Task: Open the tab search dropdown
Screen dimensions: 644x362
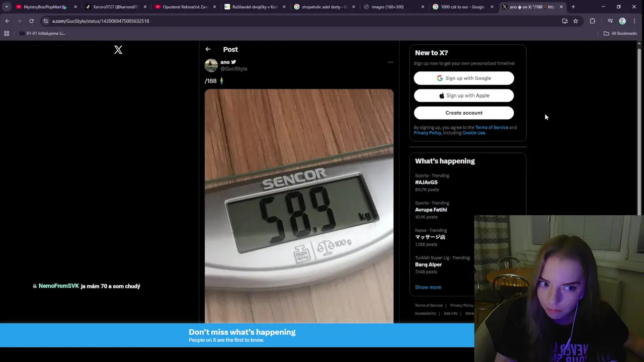Action: (x=7, y=7)
